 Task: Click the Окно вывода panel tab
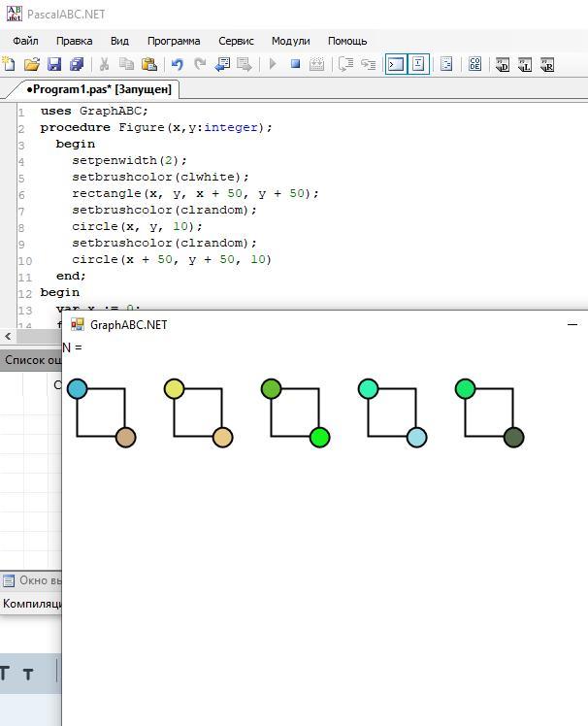click(x=31, y=580)
